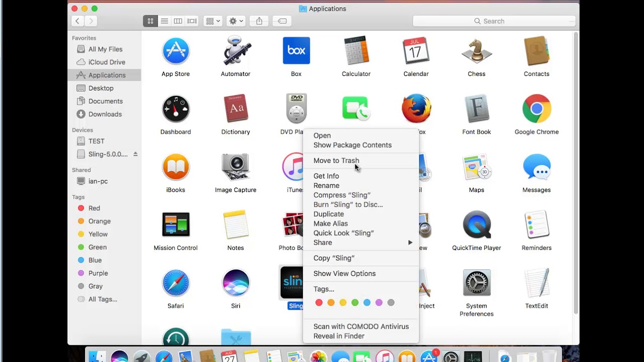Select Move to Trash

(x=336, y=161)
